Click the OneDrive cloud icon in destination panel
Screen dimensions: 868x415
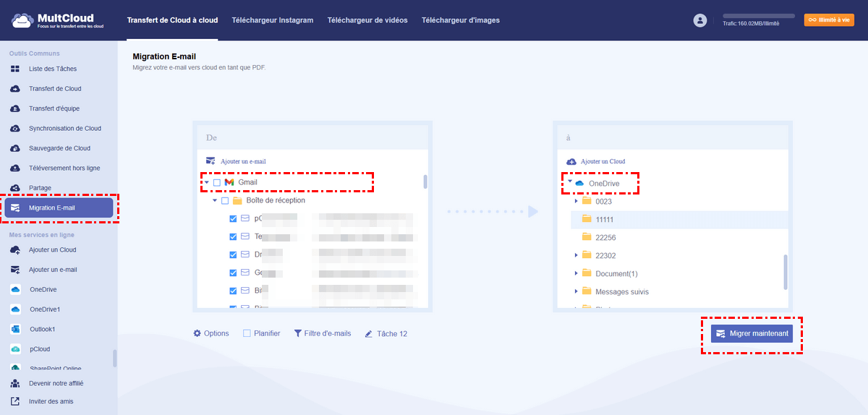(579, 184)
